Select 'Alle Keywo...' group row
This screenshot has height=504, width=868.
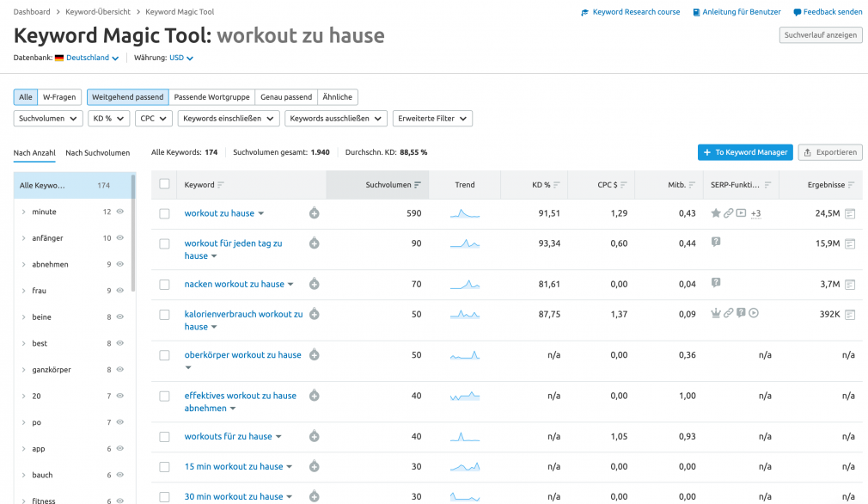coord(72,186)
